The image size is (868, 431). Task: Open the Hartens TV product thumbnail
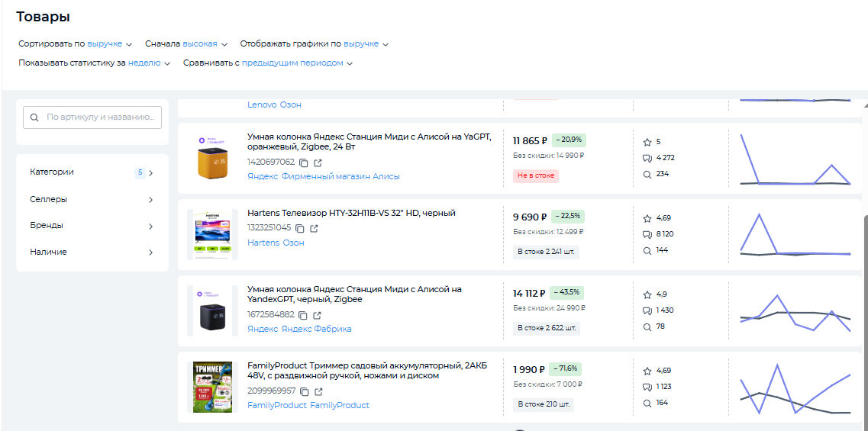pyautogui.click(x=212, y=234)
